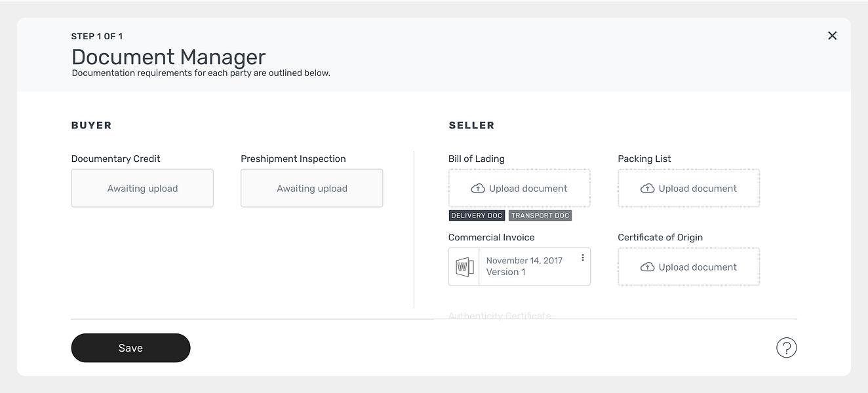Click the Word file icon in Commercial Invoice
The image size is (868, 393).
[x=464, y=267]
